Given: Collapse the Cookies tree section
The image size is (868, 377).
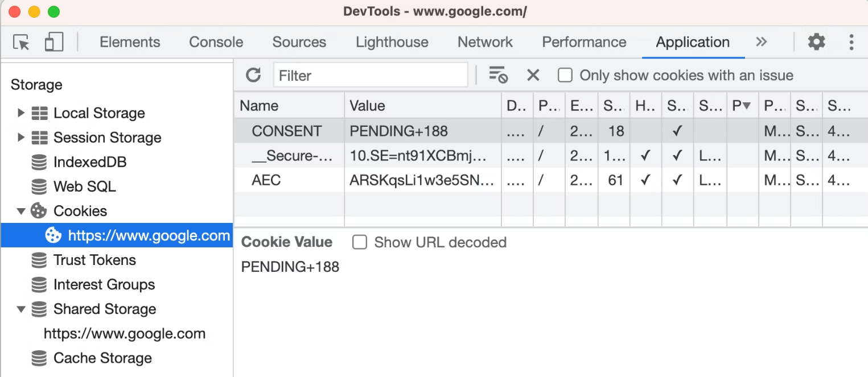Looking at the screenshot, I should click(x=21, y=211).
